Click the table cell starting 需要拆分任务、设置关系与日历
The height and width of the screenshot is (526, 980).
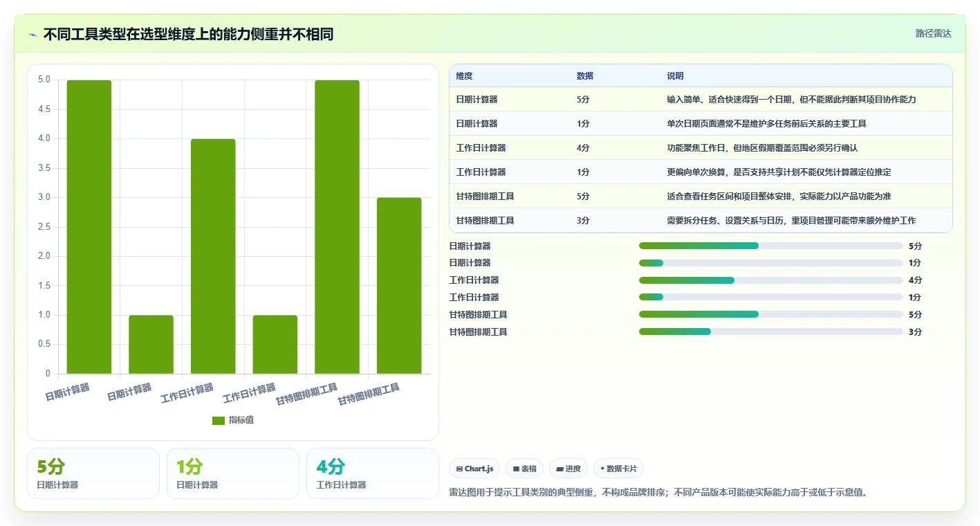791,221
